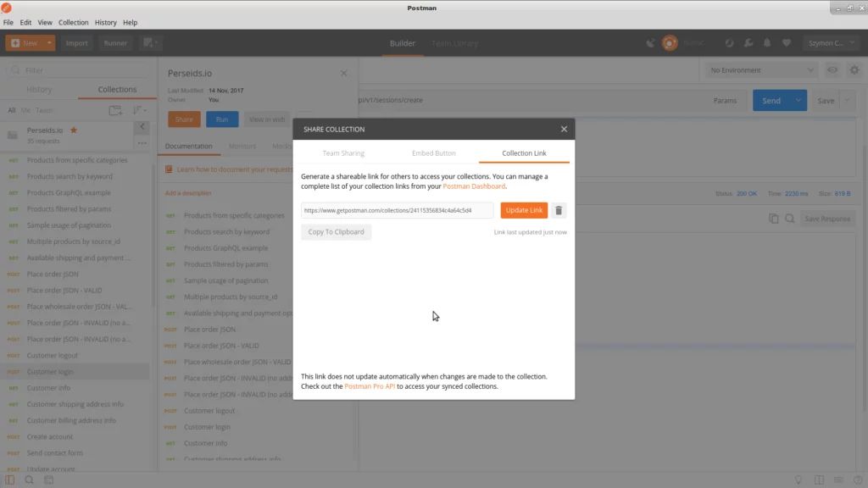Click the search response magnifier icon
868x488 pixels.
click(x=789, y=219)
